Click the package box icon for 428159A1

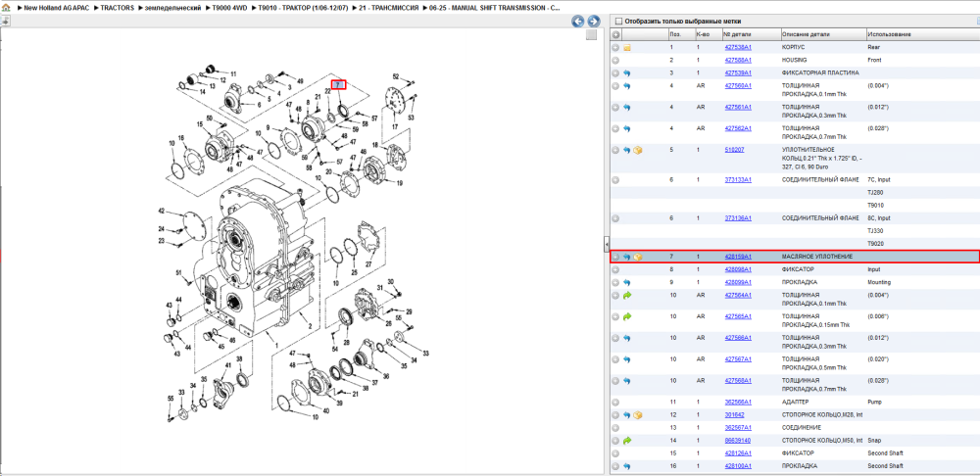click(638, 257)
